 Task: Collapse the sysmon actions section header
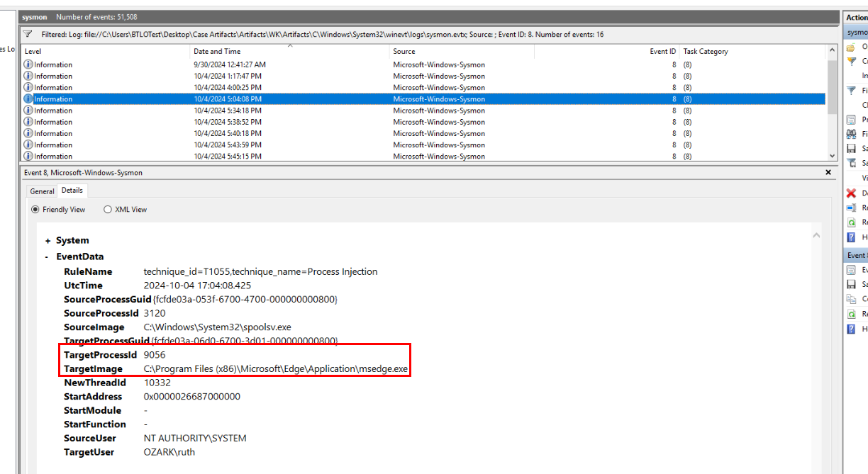855,32
